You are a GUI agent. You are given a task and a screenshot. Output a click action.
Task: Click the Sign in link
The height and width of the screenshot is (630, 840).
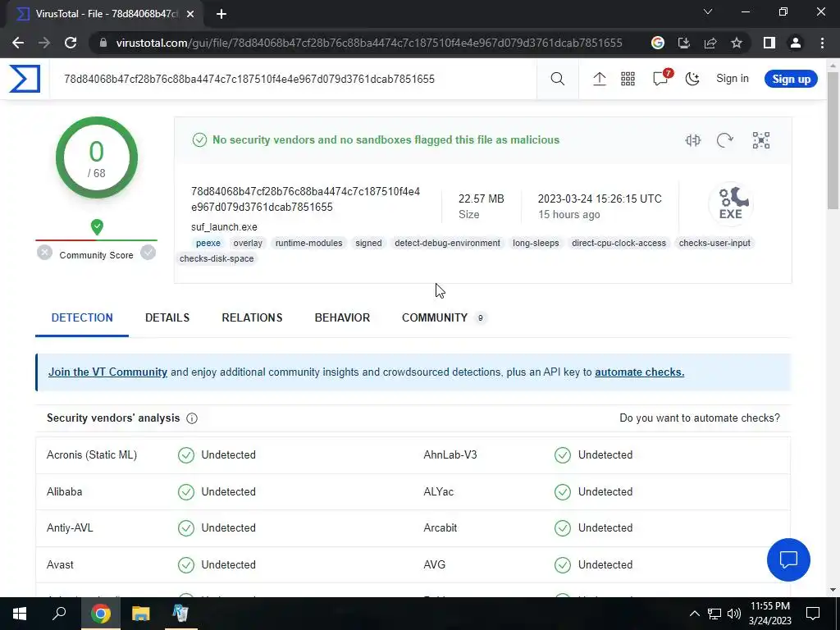[x=733, y=79]
